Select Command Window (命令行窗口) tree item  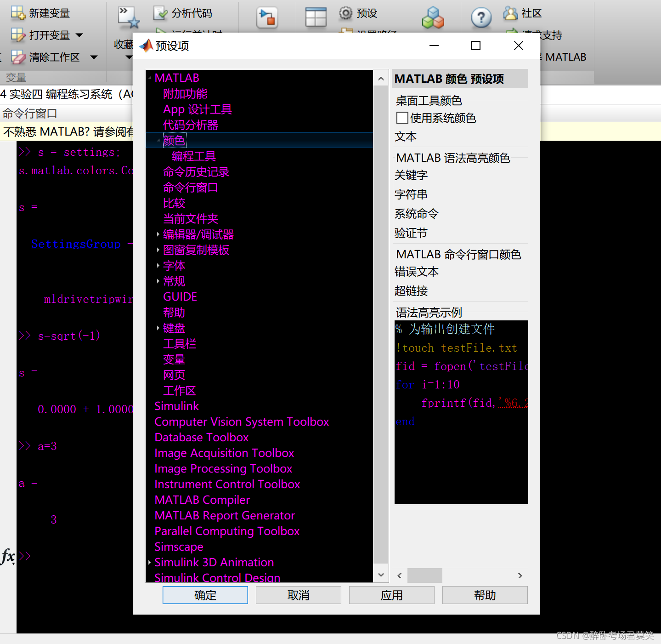click(191, 188)
